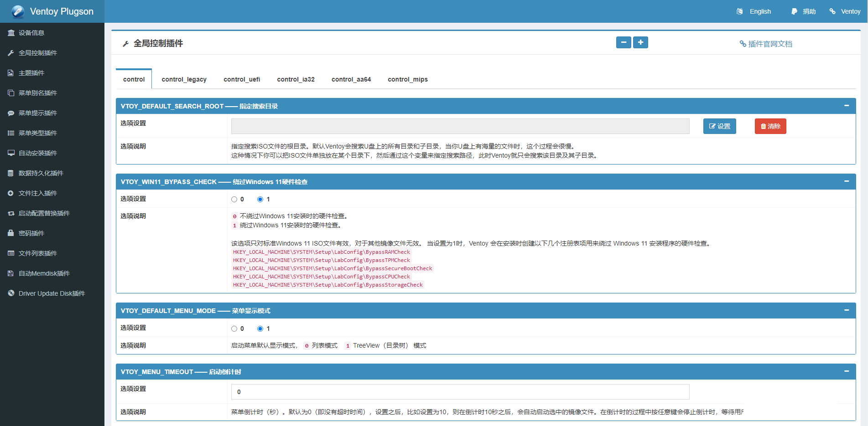Click the link icon beside Ventoy
868x426 pixels.
click(832, 11)
